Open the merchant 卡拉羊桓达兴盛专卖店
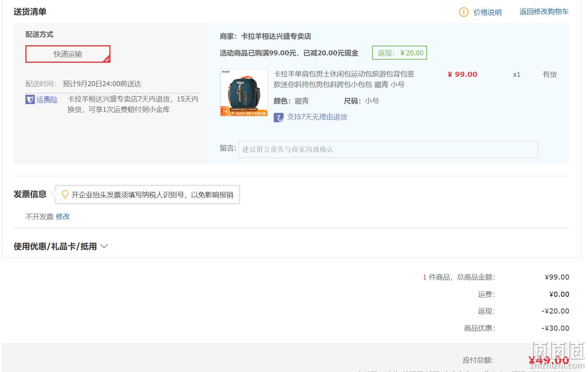588x372 pixels. tap(276, 36)
